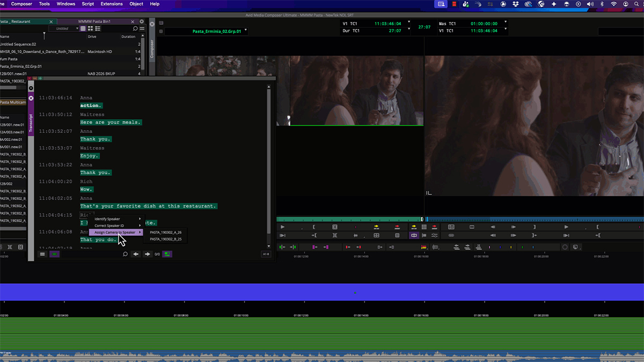The height and width of the screenshot is (362, 644).
Task: Open the Transcript panel hamburger menu
Action: [x=42, y=254]
